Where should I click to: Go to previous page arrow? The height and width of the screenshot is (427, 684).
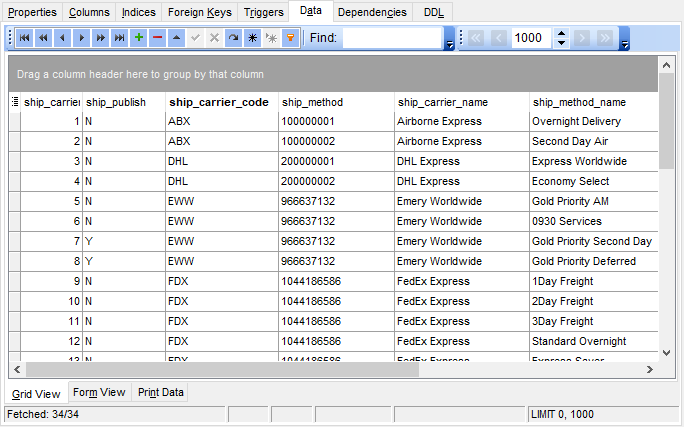[x=499, y=38]
